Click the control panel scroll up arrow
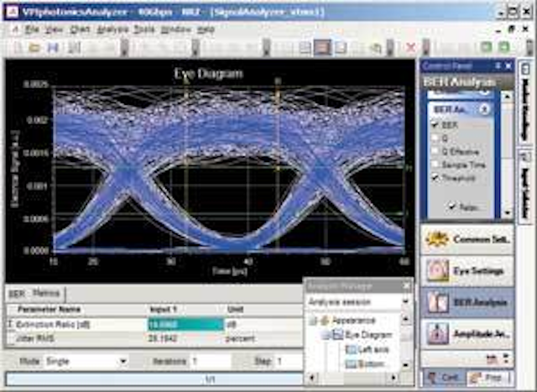Screen dimensions: 537x392 point(508,97)
